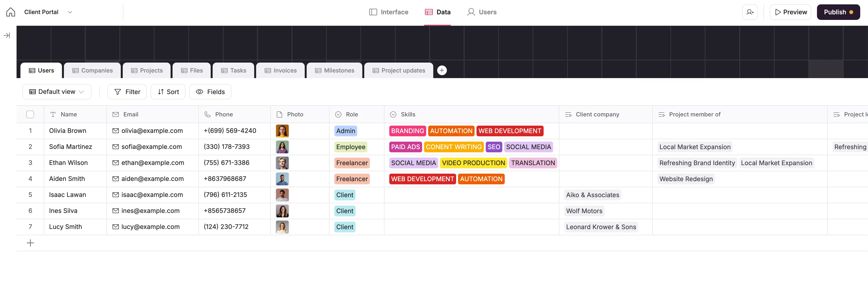
Task: Open Ethan Wilson's photo thumbnail
Action: coord(282,163)
